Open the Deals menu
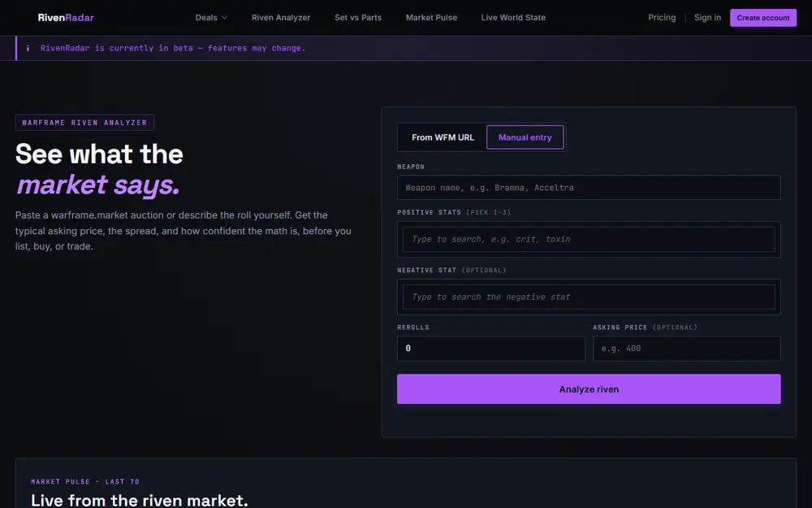This screenshot has height=508, width=812. (x=211, y=18)
